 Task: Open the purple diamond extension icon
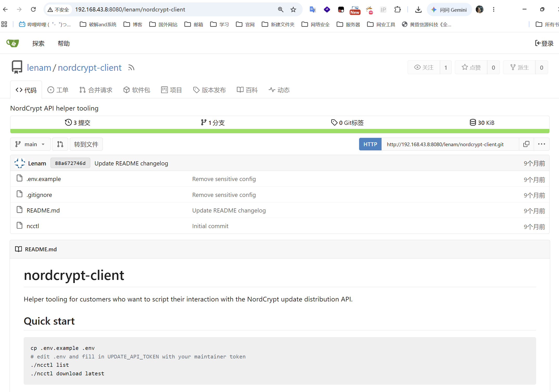[327, 10]
